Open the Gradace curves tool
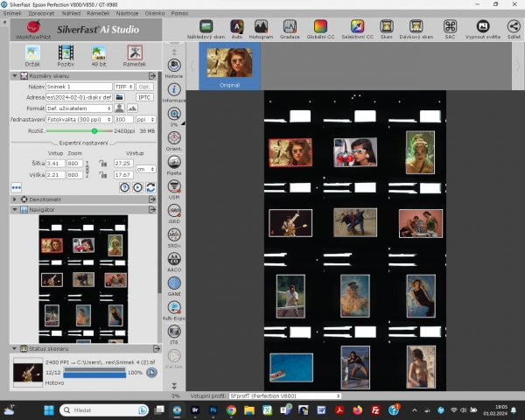The image size is (525, 420). pos(290,30)
